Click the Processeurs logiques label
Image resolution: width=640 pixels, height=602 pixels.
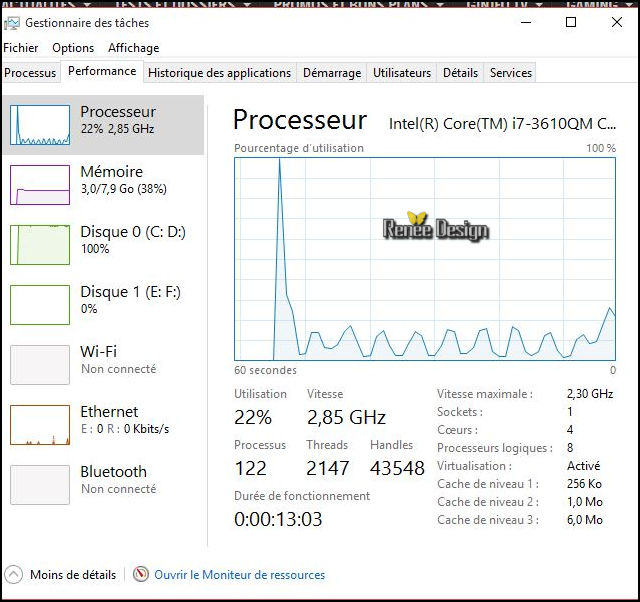coord(495,448)
